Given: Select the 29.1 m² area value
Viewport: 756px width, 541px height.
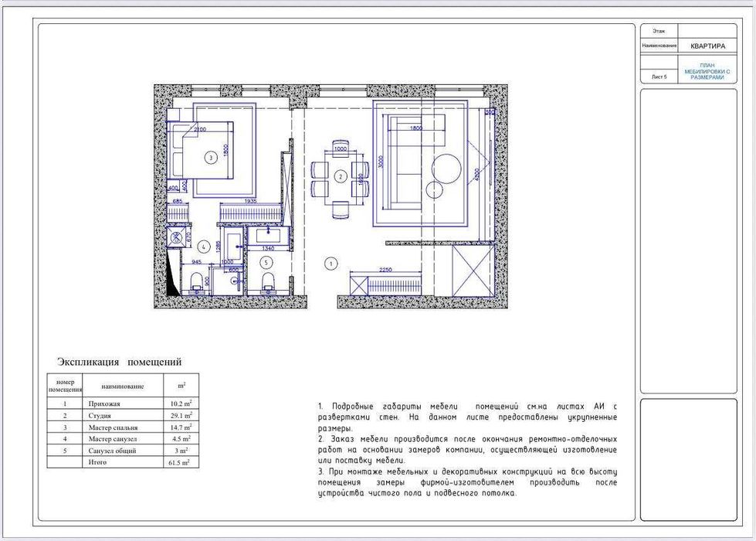Looking at the screenshot, I should (181, 415).
